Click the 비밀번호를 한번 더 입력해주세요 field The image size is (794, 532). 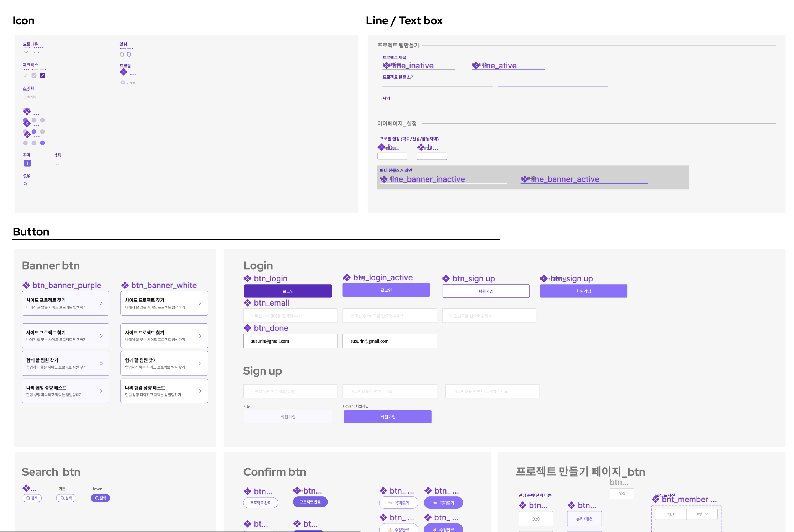[x=493, y=391]
